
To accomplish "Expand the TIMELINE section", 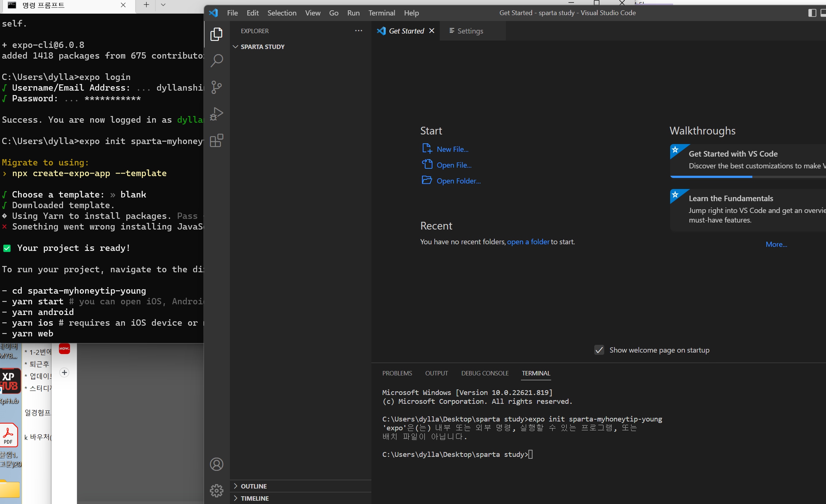I will (301, 498).
